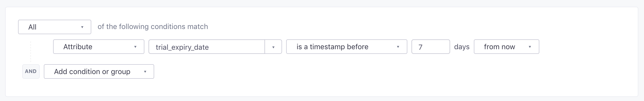Open the from now direction dropdown
Image resolution: width=644 pixels, height=101 pixels.
[x=507, y=47]
